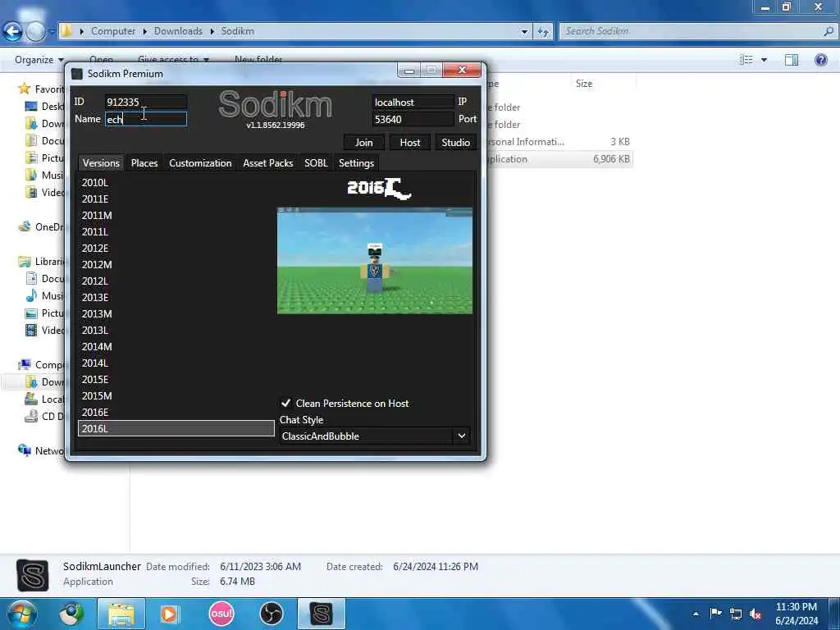The image size is (840, 630).
Task: Open Sodikm Premium window icon menu
Action: (x=77, y=74)
